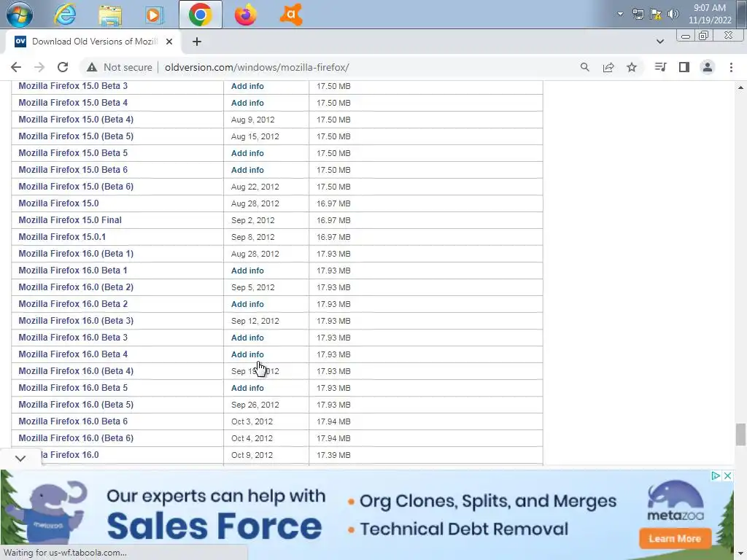Select the 17.39 MB size cell
Screen dimensions: 747x560
pos(333,455)
